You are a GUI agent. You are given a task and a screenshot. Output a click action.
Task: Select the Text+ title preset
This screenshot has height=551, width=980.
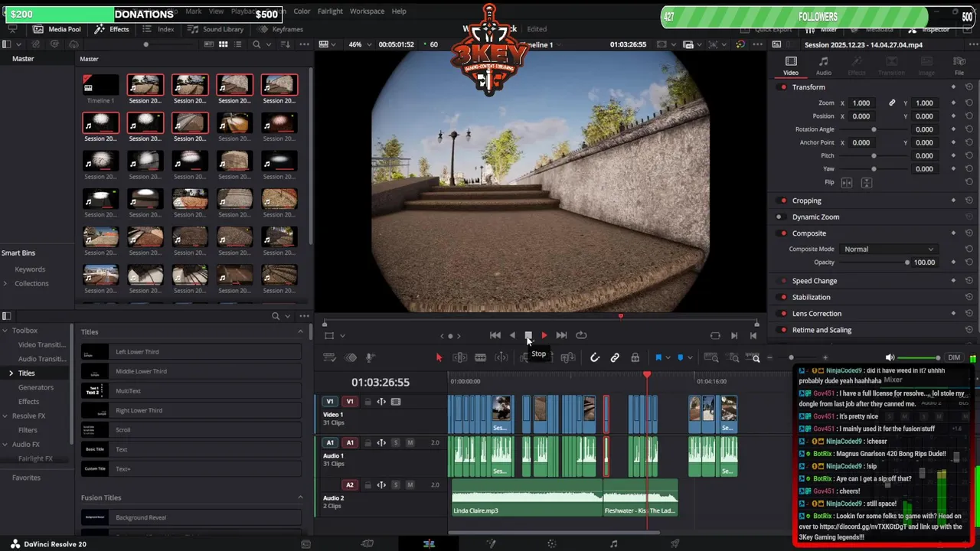click(191, 469)
